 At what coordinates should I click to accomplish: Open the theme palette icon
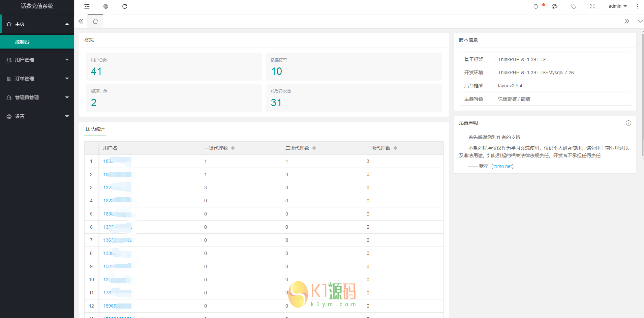(555, 6)
